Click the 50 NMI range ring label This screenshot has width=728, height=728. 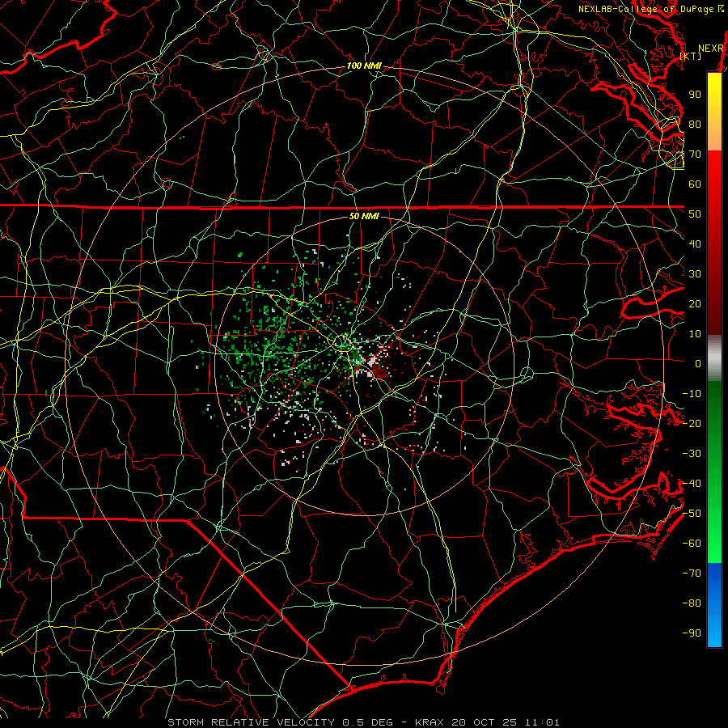point(364,216)
